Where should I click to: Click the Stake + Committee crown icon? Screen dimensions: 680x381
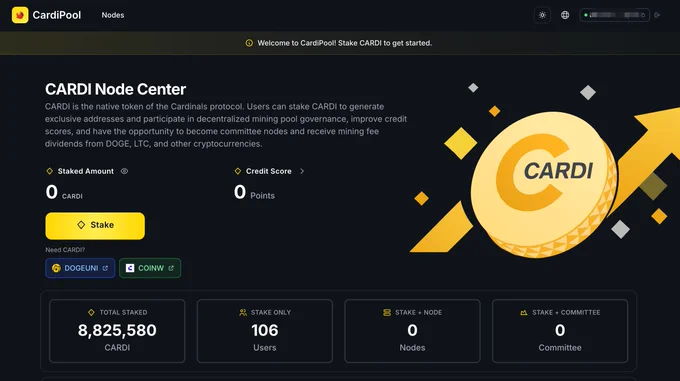(524, 313)
